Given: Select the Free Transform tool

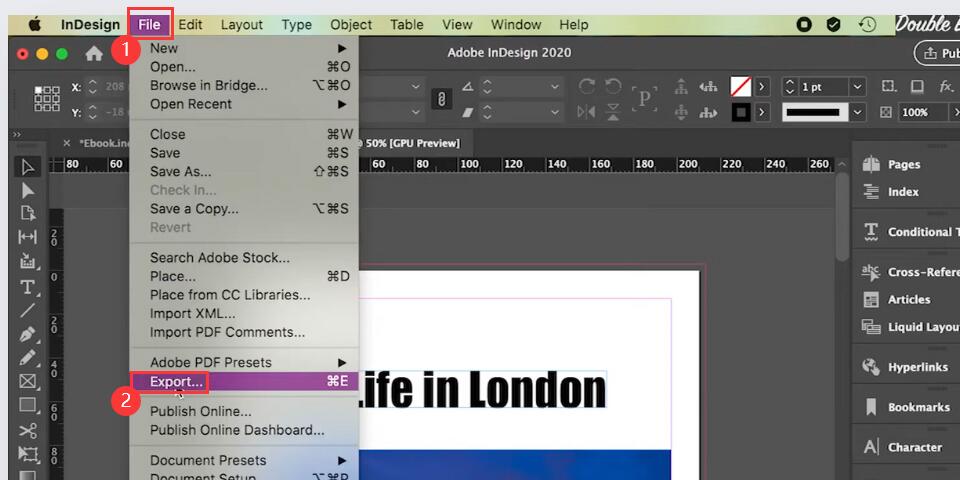Looking at the screenshot, I should 28,454.
